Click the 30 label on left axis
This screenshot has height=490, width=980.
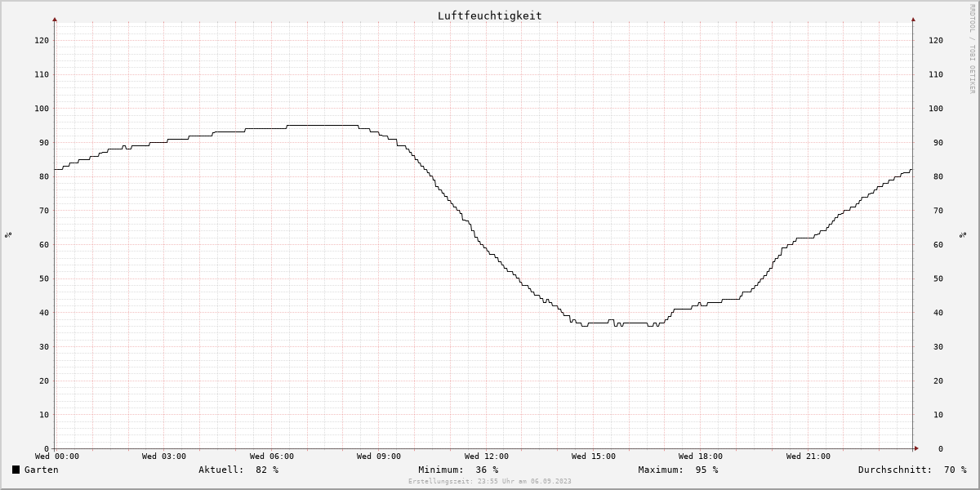click(43, 346)
